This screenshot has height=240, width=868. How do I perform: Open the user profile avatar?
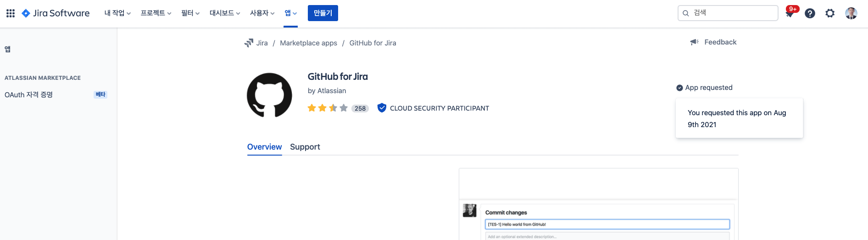point(851,13)
